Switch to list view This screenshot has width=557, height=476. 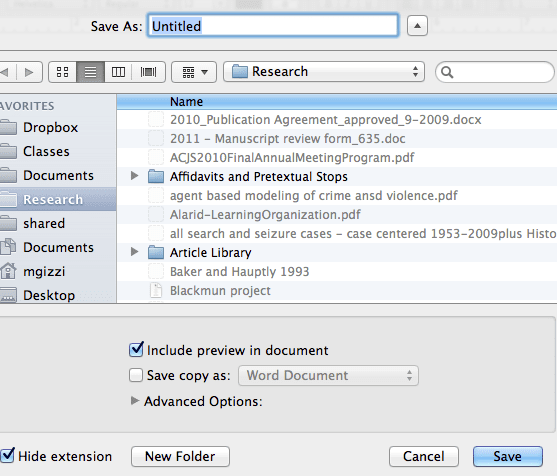(90, 72)
